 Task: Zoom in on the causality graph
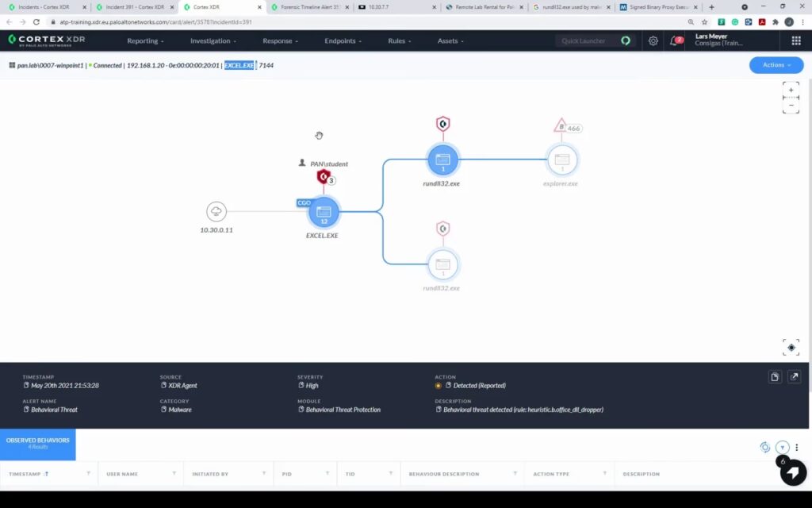click(791, 90)
